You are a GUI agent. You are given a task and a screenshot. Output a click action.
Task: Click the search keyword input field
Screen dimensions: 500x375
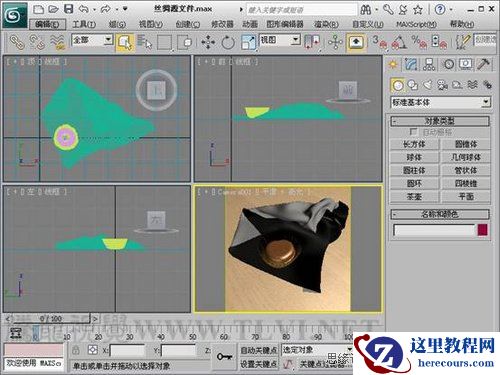tap(302, 10)
